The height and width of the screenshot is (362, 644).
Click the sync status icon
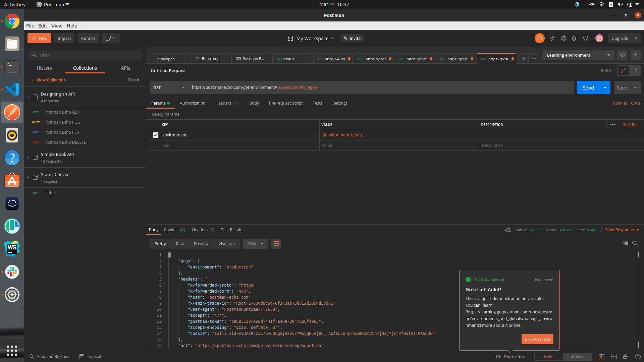539,38
